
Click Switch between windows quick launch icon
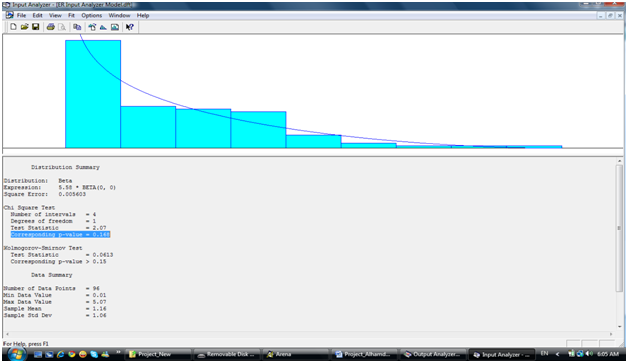click(49, 354)
